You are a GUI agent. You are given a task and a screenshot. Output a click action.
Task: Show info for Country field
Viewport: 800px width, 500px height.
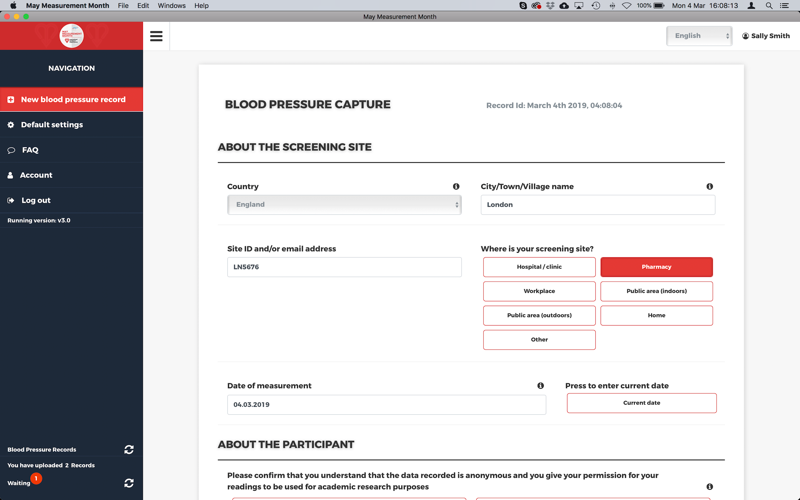[x=456, y=187]
